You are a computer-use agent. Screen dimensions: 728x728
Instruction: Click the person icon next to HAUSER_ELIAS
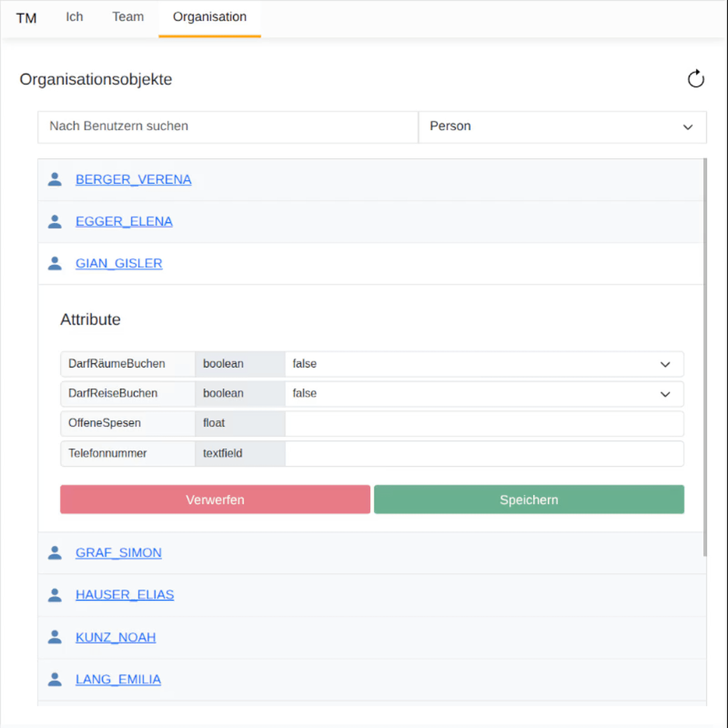coord(55,595)
